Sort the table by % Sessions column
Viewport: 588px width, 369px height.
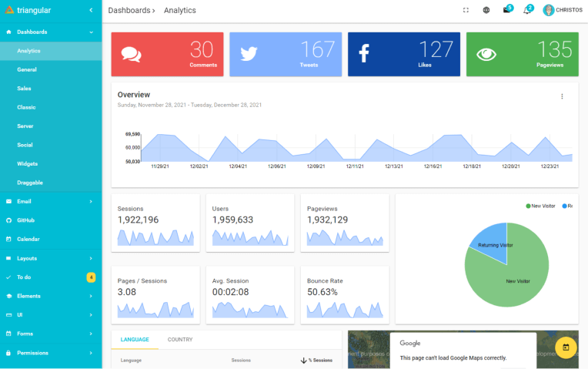[x=316, y=361]
